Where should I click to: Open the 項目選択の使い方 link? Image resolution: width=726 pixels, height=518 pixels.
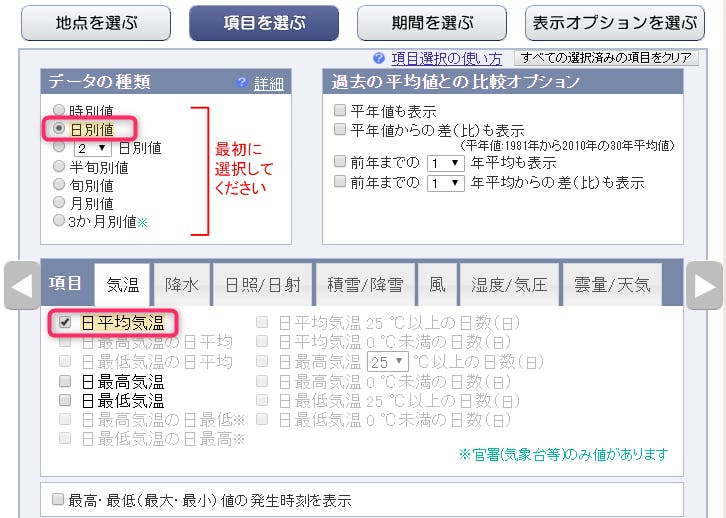(x=446, y=58)
